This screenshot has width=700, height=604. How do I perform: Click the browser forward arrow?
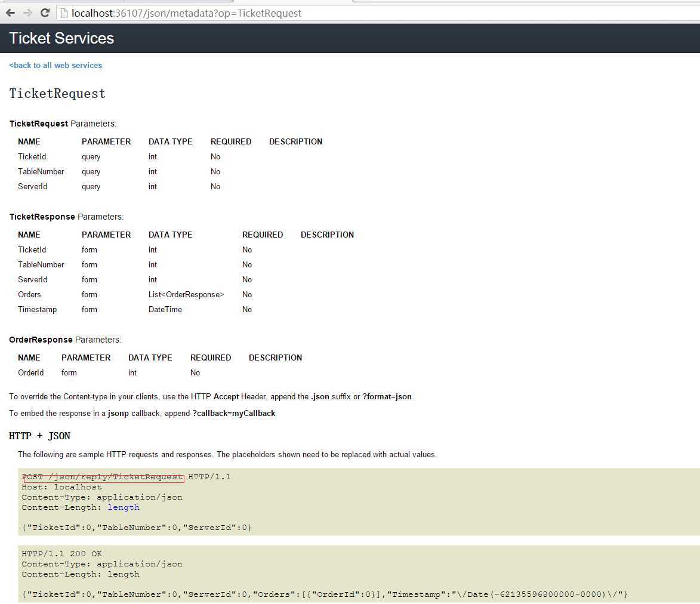coord(27,13)
